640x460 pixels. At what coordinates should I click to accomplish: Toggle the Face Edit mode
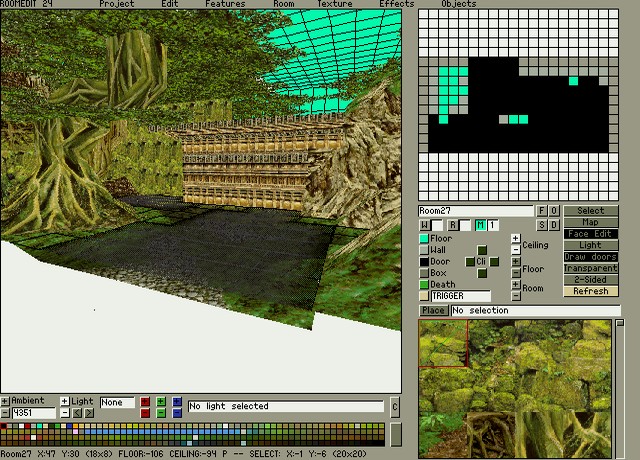pyautogui.click(x=591, y=234)
